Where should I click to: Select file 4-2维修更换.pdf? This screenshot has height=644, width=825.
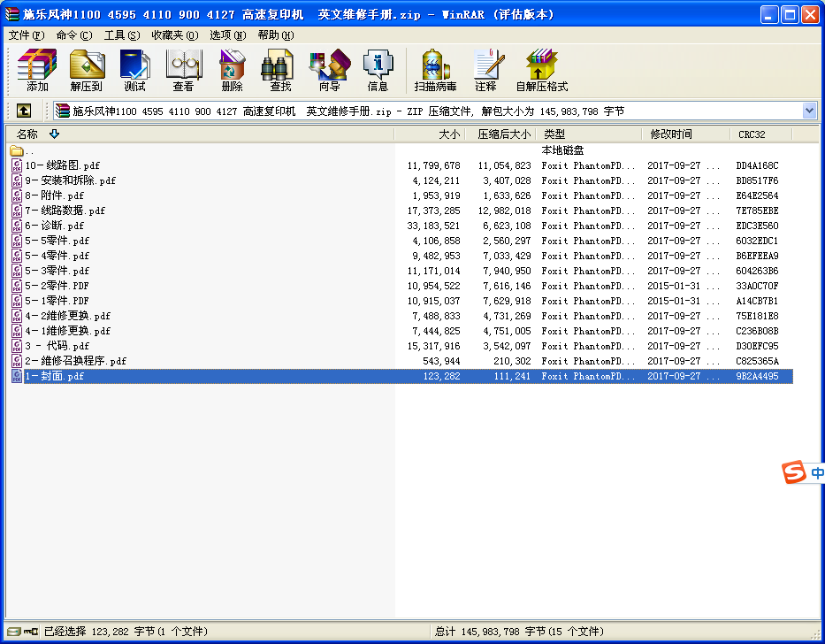[x=67, y=316]
